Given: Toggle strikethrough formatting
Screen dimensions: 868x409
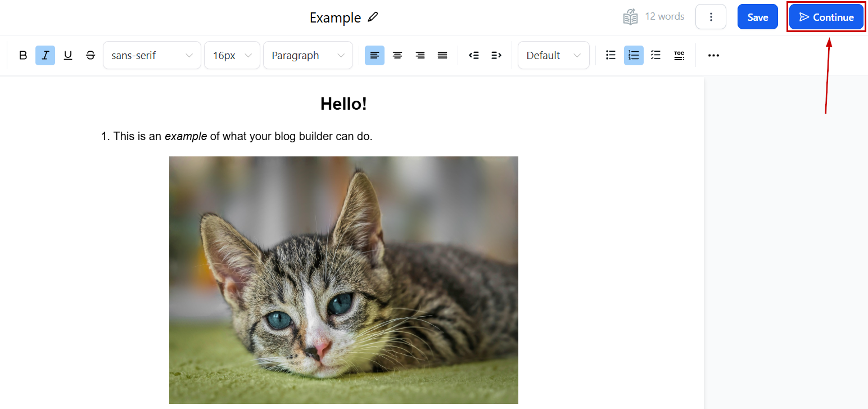Looking at the screenshot, I should 91,55.
